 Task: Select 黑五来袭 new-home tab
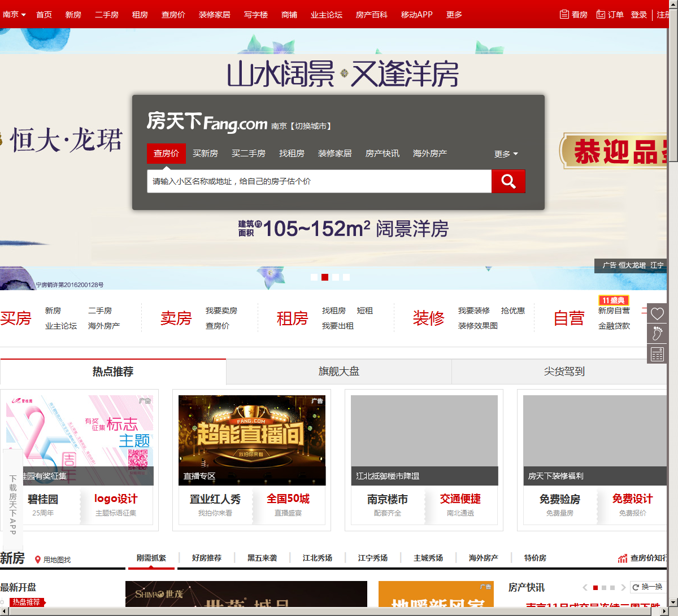point(262,558)
